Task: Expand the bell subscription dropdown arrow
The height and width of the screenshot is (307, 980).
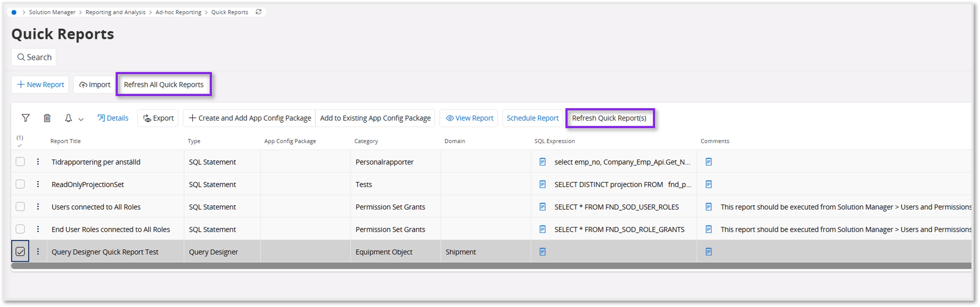Action: (81, 119)
